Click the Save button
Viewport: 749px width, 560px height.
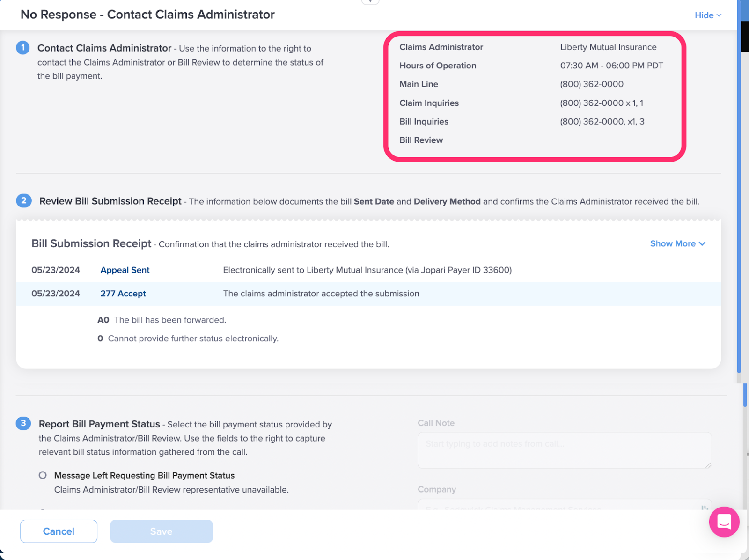(162, 531)
